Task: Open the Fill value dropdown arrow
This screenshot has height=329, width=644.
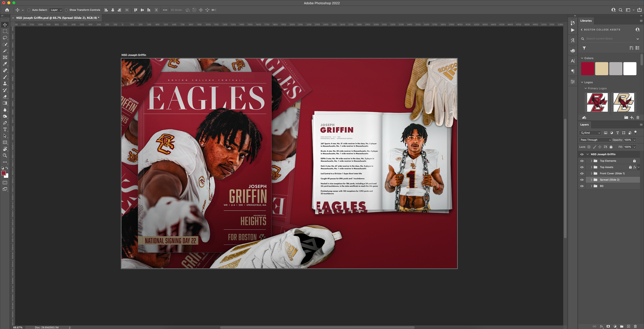Action: [634, 147]
